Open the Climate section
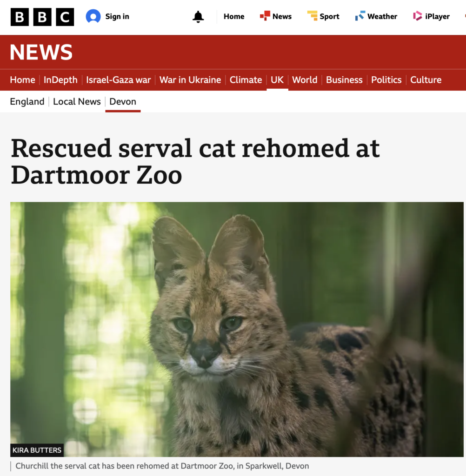The width and height of the screenshot is (466, 476). coord(246,80)
